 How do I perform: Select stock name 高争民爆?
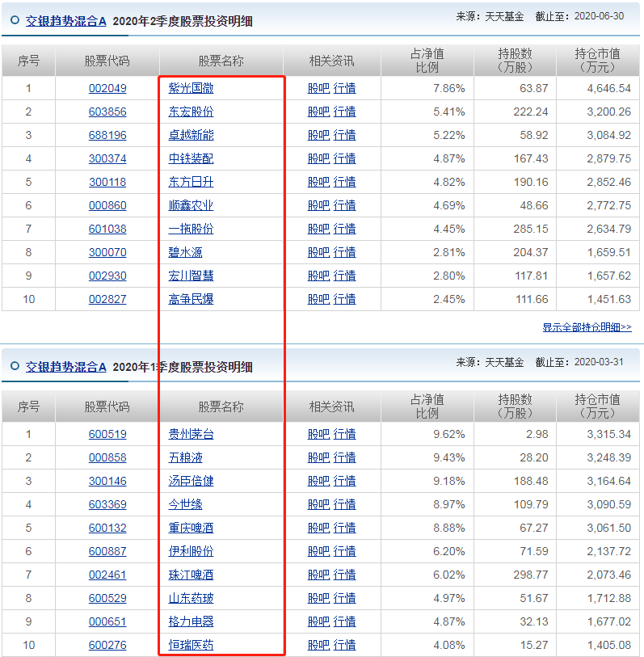pos(191,300)
